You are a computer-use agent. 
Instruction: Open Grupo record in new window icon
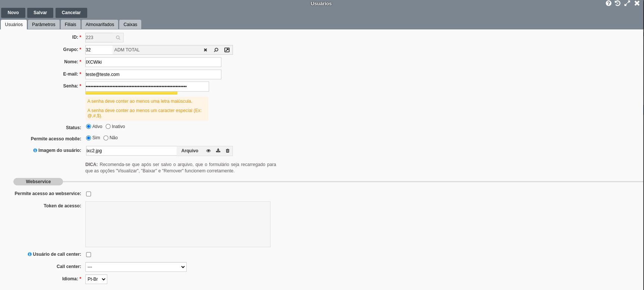pos(227,50)
